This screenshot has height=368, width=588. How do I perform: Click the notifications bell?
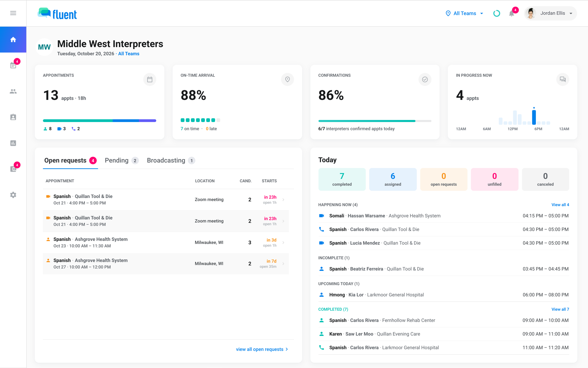(511, 13)
